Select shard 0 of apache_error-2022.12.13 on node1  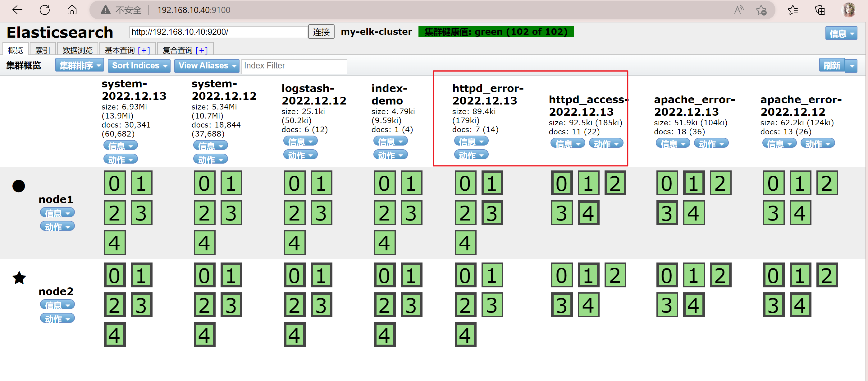(667, 183)
